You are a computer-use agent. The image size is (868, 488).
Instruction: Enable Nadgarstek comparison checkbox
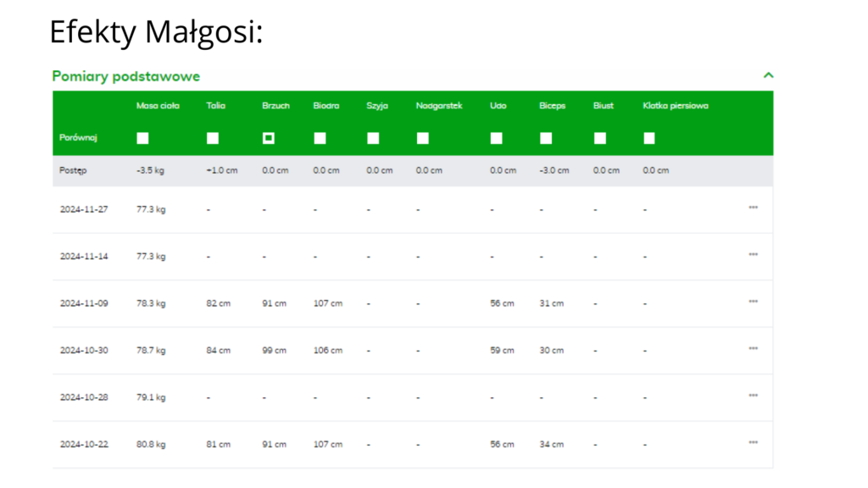pos(423,138)
